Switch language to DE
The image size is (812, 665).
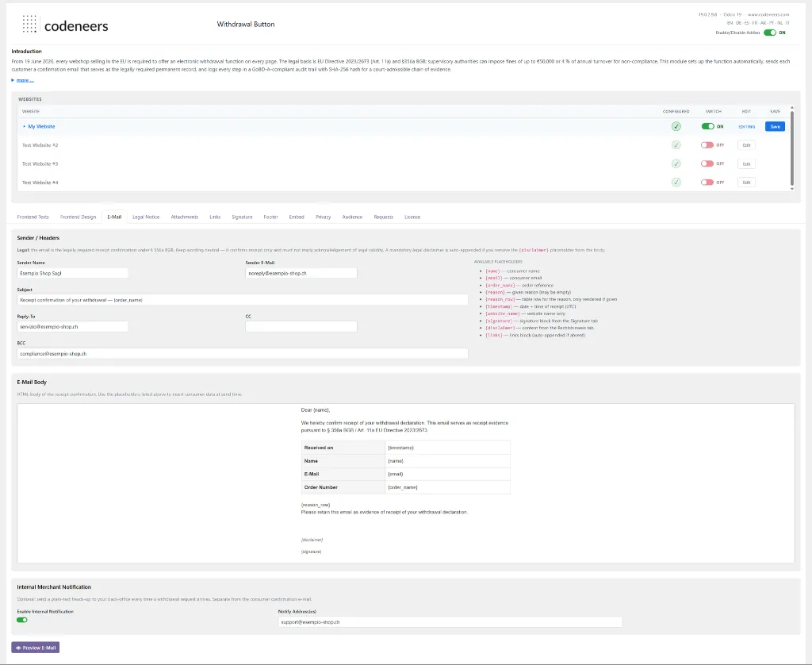(x=738, y=23)
